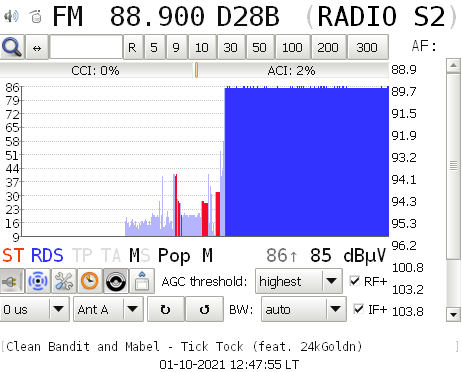Image resolution: width=462 pixels, height=372 pixels.
Task: Open the AGC threshold dropdown
Action: tap(299, 281)
